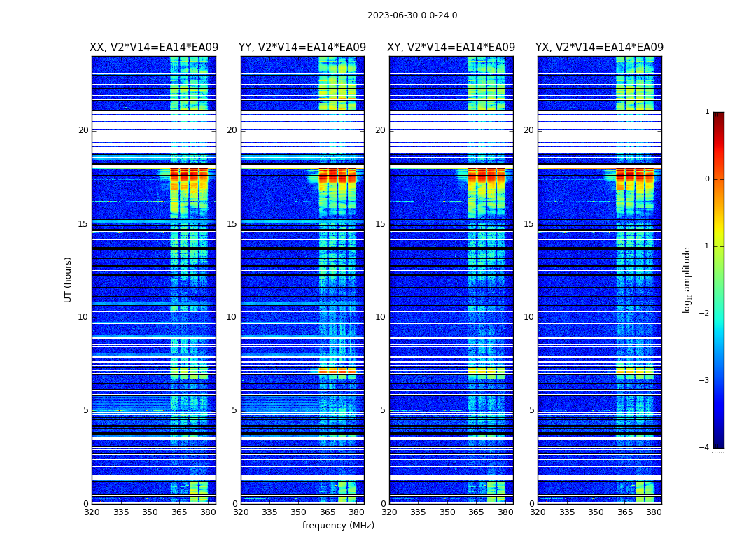Screen dimensions: 735x560
Task: Click the dark red top of colorbar
Action: (718, 116)
